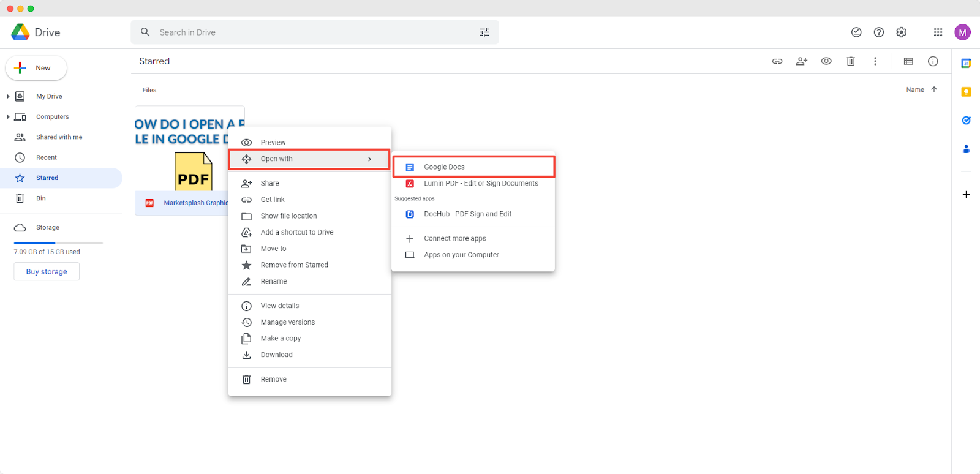Choose Add a shortcut to Drive
This screenshot has height=474, width=980.
click(x=309, y=232)
